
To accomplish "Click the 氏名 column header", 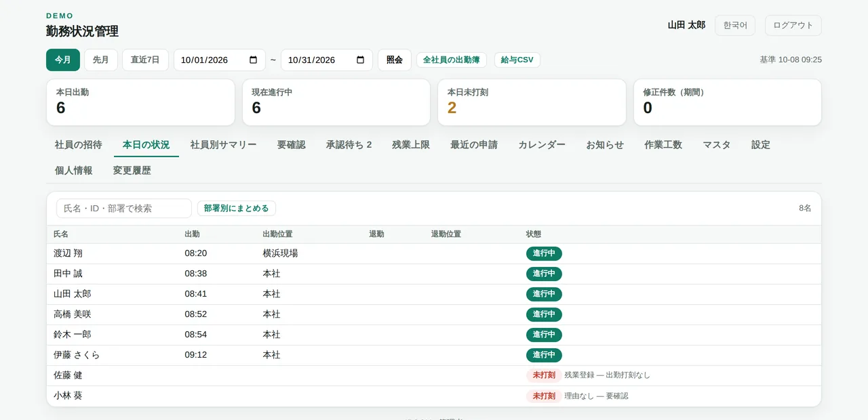I will coord(61,234).
